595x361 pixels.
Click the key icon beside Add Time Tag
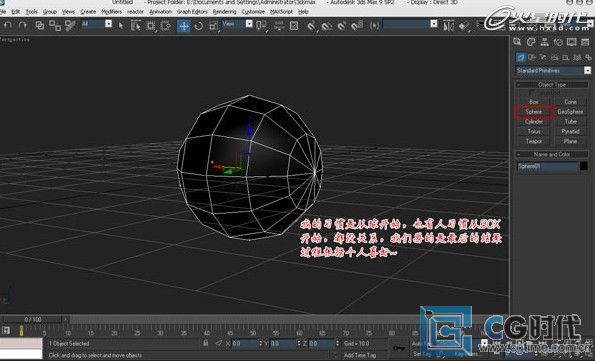399,347
